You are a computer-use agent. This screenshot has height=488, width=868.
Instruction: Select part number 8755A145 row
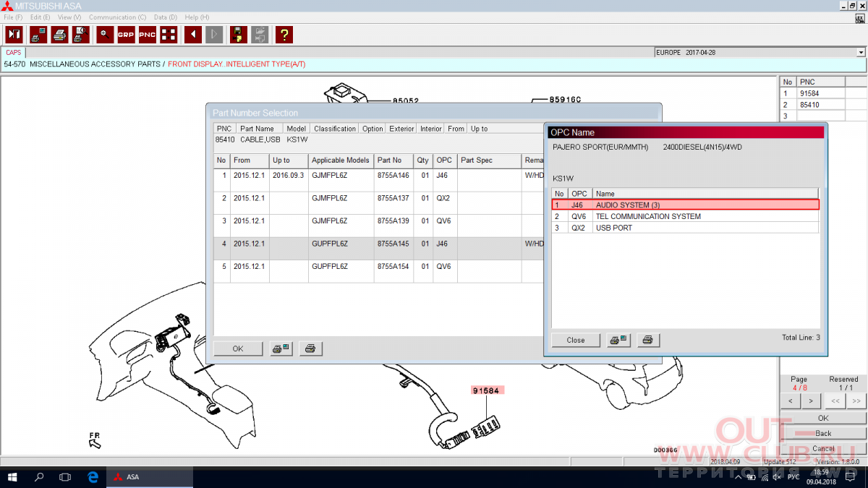tap(378, 249)
